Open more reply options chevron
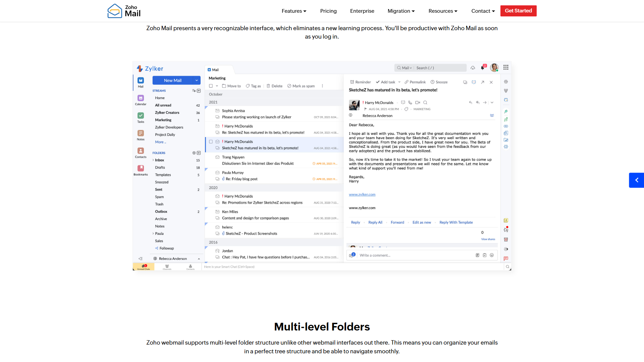The height and width of the screenshot is (362, 644). [x=492, y=103]
